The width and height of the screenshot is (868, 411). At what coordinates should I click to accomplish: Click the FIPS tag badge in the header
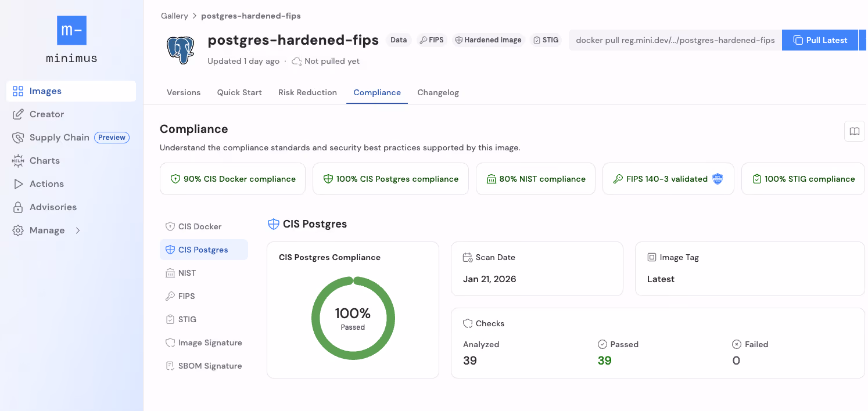431,40
